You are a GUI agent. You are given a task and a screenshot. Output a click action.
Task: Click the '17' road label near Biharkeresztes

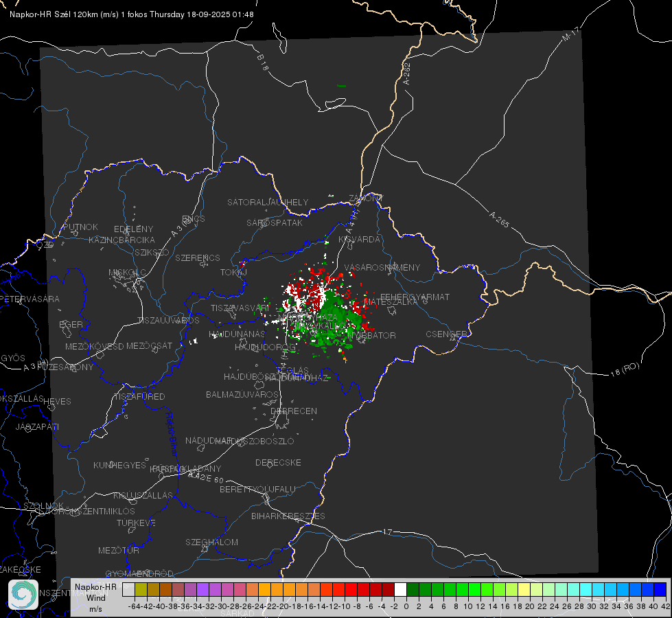[x=387, y=531]
